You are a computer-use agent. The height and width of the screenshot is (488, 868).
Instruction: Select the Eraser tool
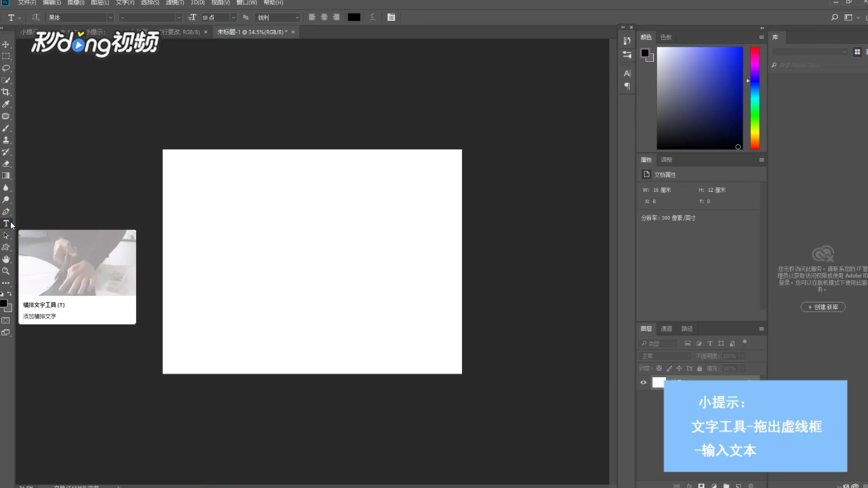click(6, 164)
